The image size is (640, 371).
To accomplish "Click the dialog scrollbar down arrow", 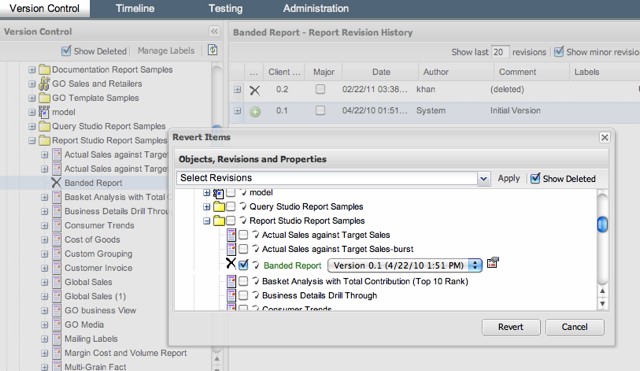I will tap(602, 304).
